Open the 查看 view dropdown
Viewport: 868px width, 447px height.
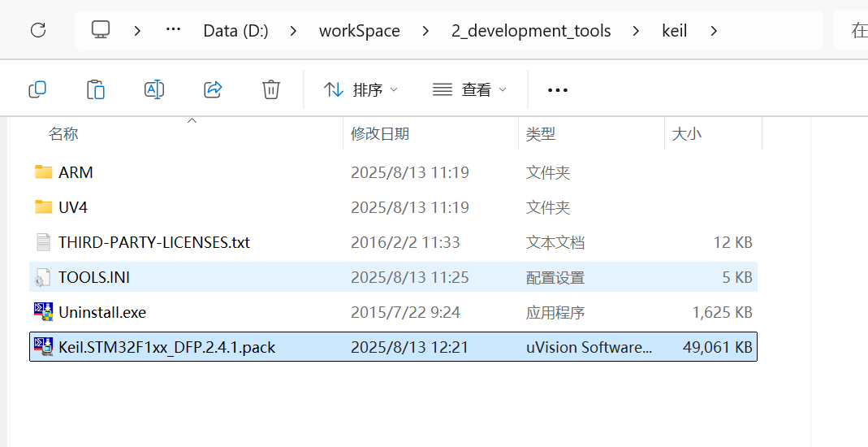[x=469, y=89]
